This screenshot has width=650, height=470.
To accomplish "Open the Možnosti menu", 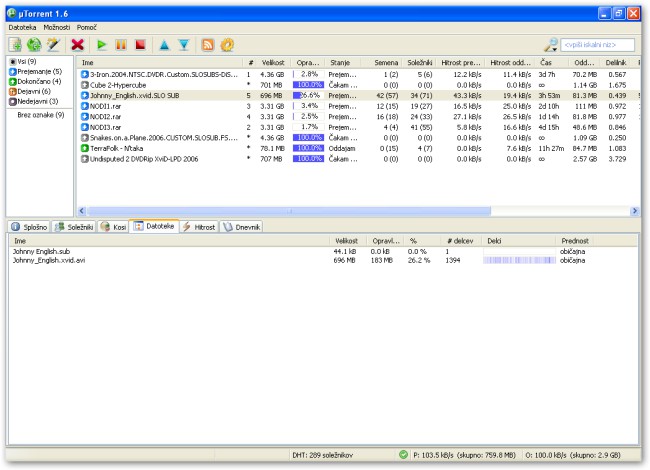I will click(57, 27).
